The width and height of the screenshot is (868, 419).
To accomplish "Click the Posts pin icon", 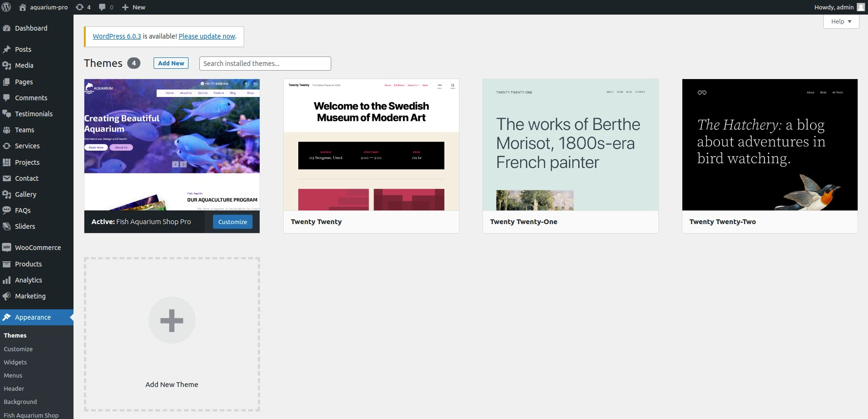I will (7, 49).
